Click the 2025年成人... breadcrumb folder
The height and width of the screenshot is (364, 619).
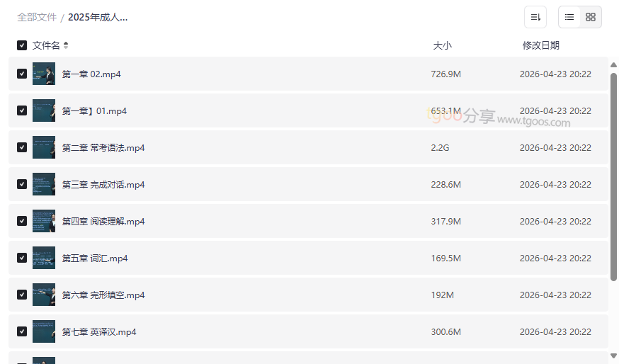pyautogui.click(x=98, y=17)
